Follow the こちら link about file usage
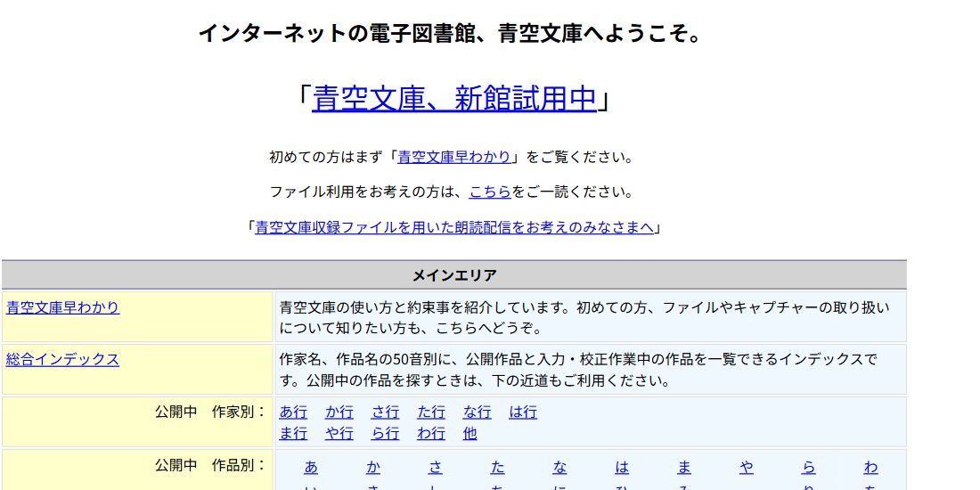This screenshot has width=980, height=490. click(x=491, y=192)
